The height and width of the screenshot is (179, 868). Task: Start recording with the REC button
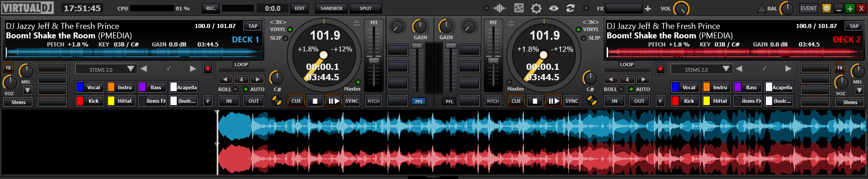coord(211,8)
